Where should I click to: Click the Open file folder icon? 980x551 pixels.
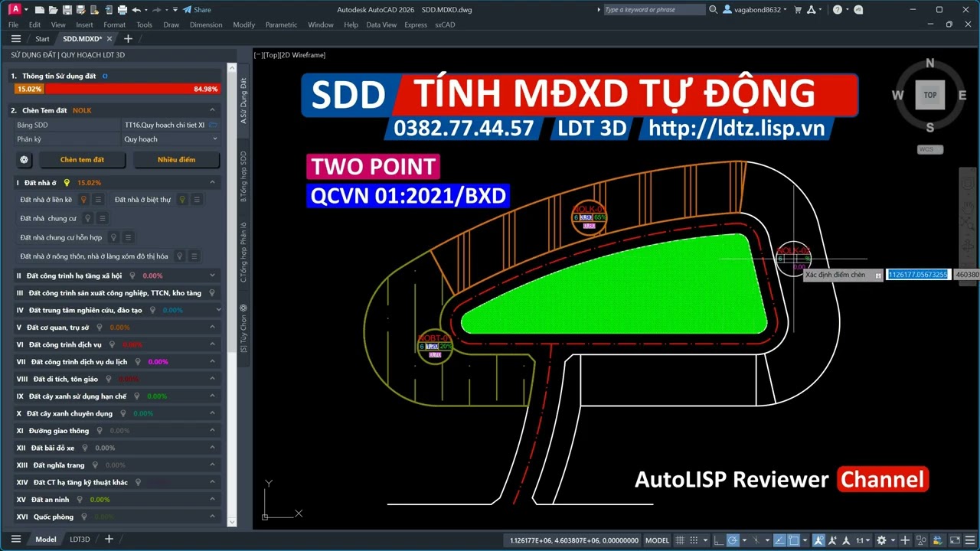pos(54,10)
